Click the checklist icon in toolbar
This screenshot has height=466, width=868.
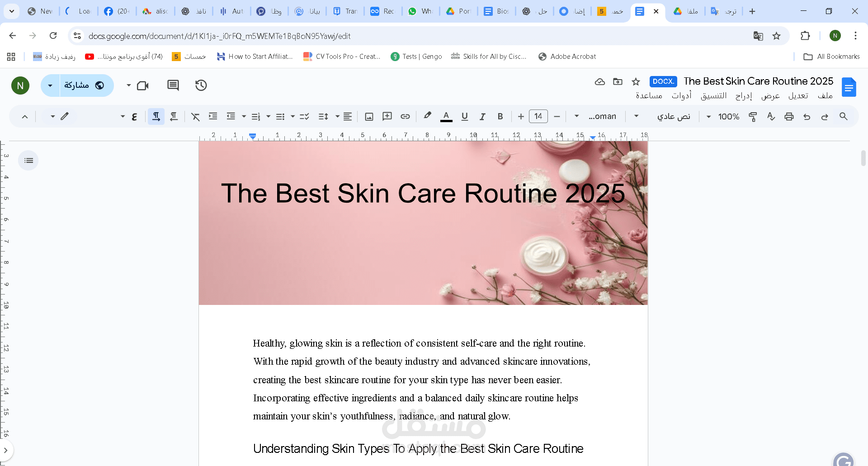coord(304,116)
